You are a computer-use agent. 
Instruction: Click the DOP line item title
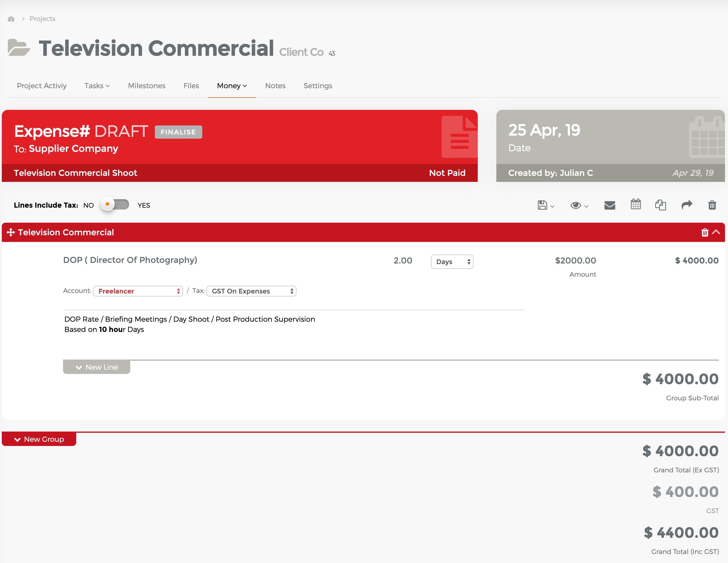coord(130,260)
